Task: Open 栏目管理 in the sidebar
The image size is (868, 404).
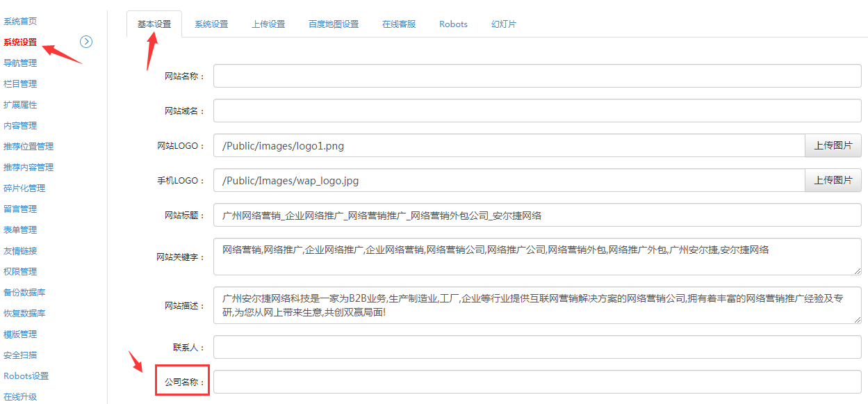Action: (20, 84)
